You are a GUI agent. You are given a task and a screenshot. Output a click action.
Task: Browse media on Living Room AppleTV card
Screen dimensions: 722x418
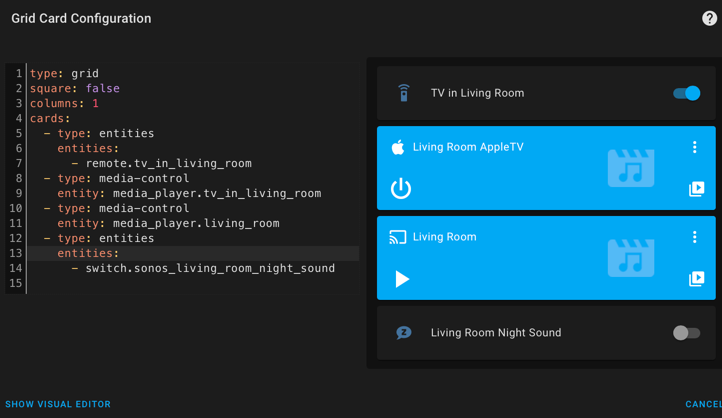696,189
